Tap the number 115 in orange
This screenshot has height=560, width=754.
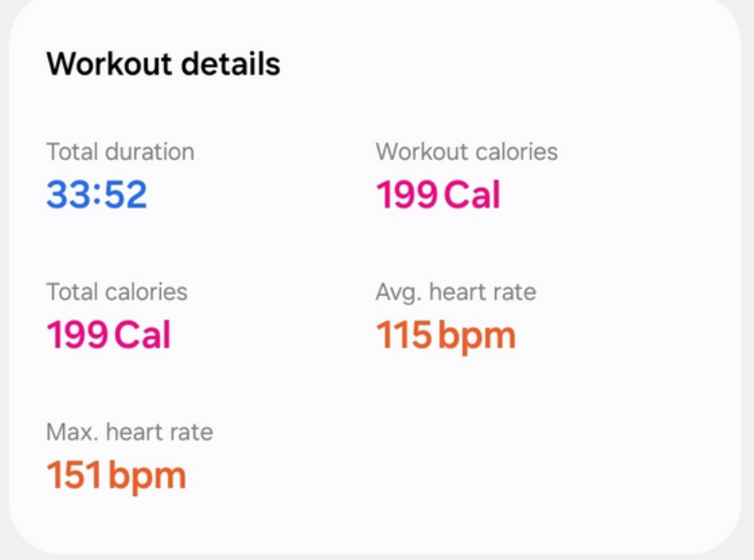pos(404,335)
